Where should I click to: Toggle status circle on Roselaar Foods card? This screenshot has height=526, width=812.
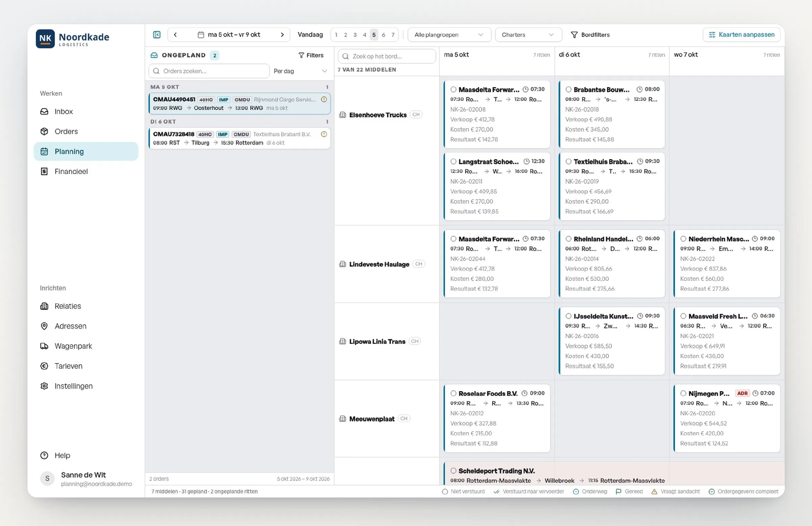(453, 393)
